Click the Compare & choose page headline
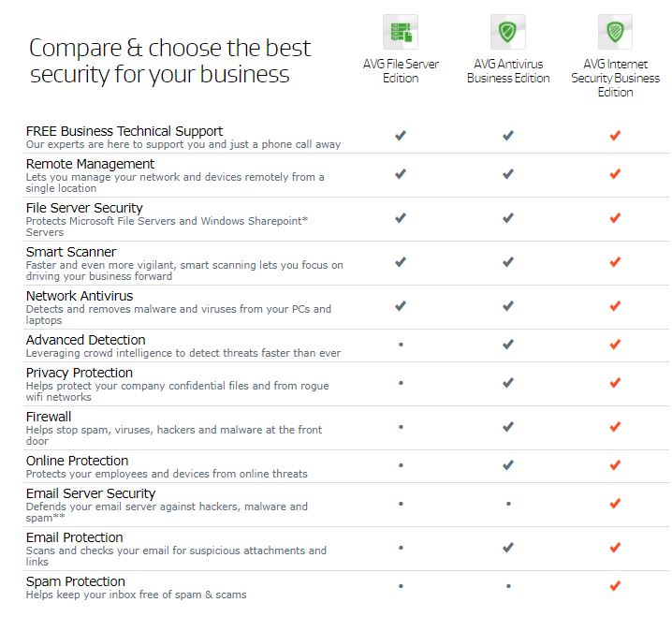The height and width of the screenshot is (617, 672). coord(169,61)
